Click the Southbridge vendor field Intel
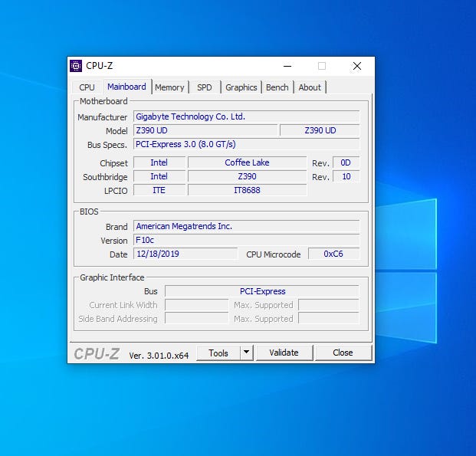 pos(159,176)
